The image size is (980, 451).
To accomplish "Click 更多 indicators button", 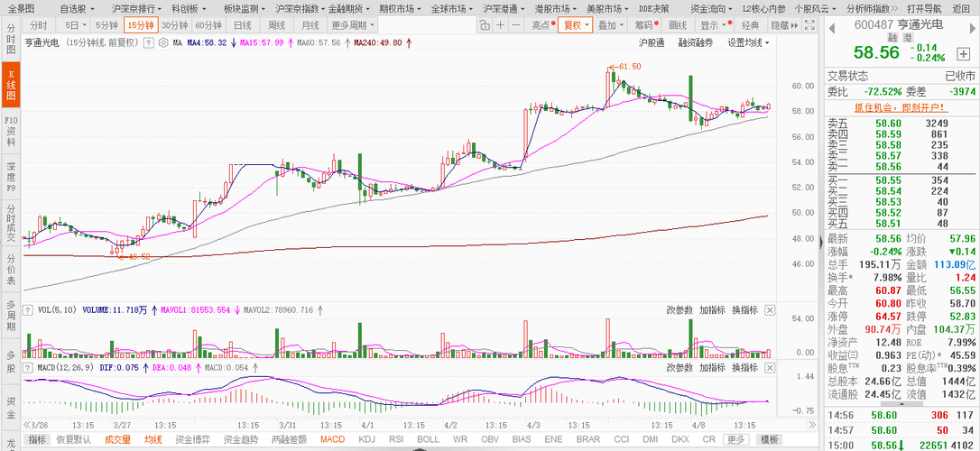I will 735,439.
